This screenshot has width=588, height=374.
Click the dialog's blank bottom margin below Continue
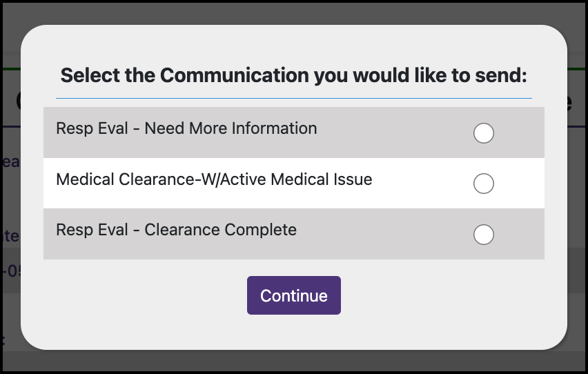[294, 333]
